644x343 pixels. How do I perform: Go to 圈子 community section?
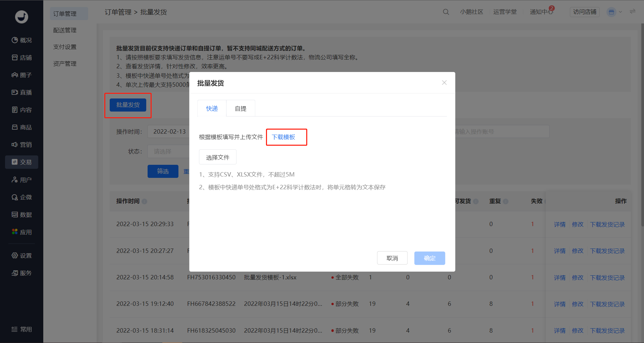(21, 75)
